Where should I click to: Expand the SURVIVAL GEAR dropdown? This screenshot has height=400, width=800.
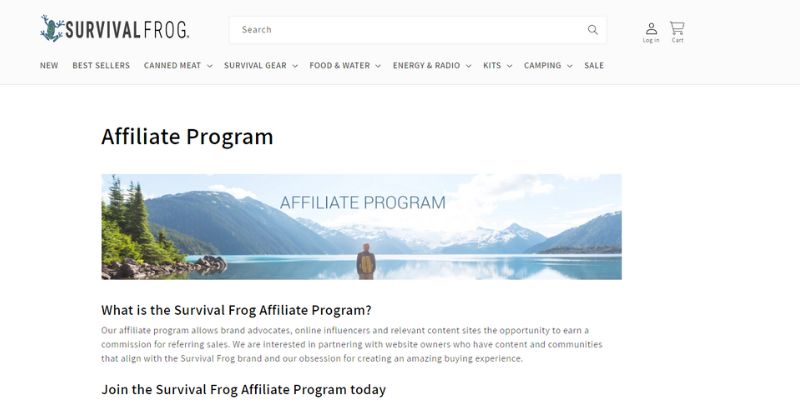pos(261,66)
